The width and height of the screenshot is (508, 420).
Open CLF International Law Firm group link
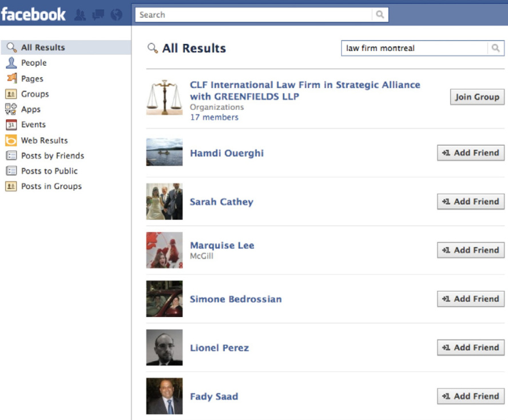click(305, 91)
